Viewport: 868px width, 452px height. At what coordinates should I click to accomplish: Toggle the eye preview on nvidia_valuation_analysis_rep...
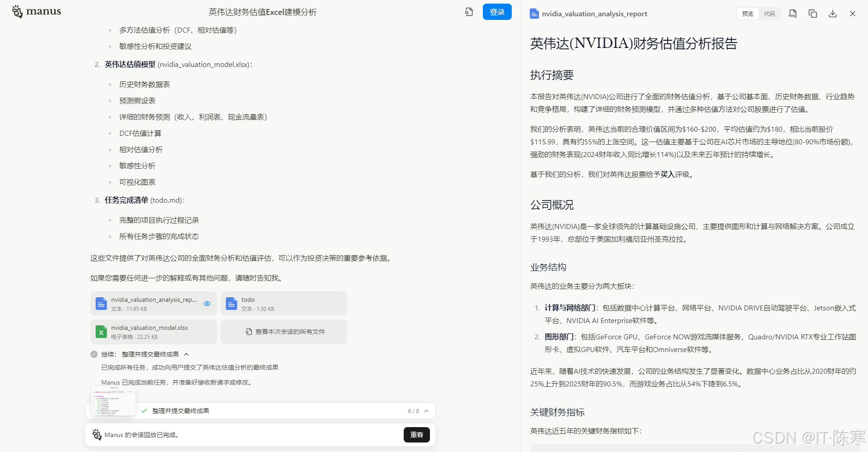207,304
